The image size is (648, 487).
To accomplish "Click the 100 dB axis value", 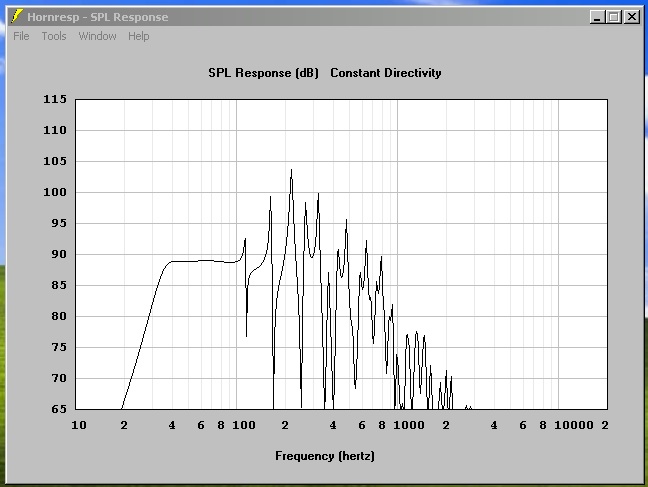I will [55, 192].
